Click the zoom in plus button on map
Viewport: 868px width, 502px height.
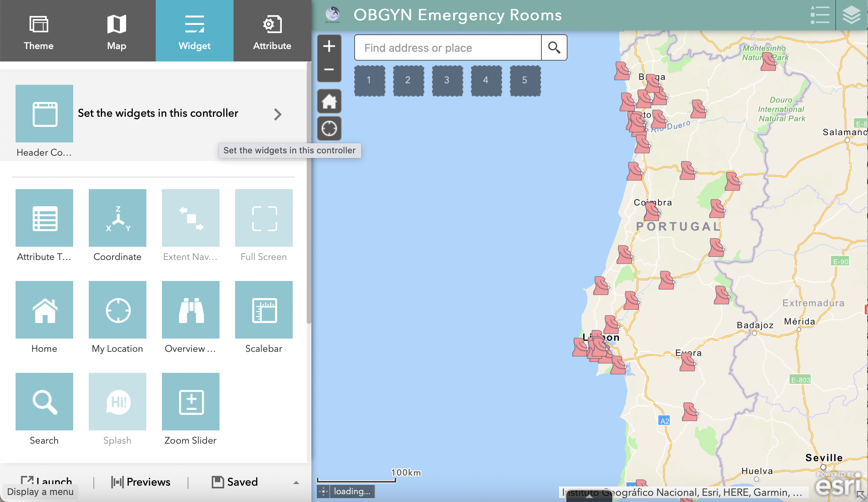click(329, 46)
